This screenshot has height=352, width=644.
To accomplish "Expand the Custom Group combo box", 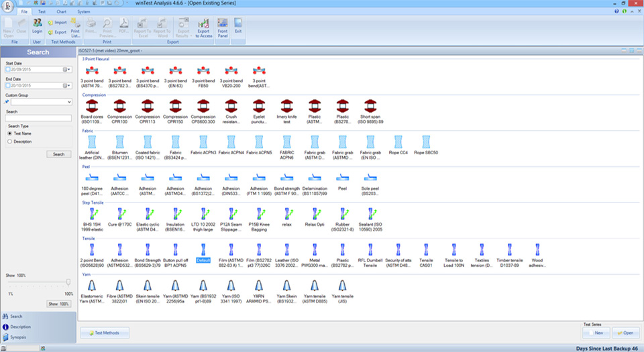I will pyautogui.click(x=69, y=102).
